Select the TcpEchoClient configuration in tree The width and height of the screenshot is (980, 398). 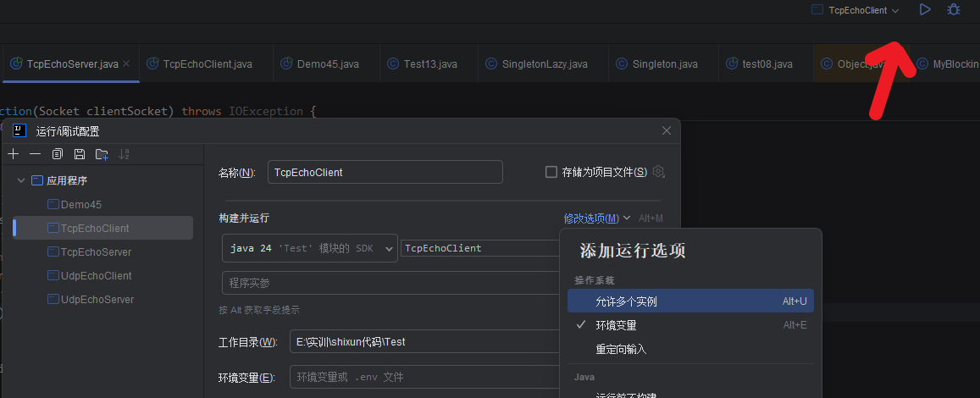tap(103, 228)
